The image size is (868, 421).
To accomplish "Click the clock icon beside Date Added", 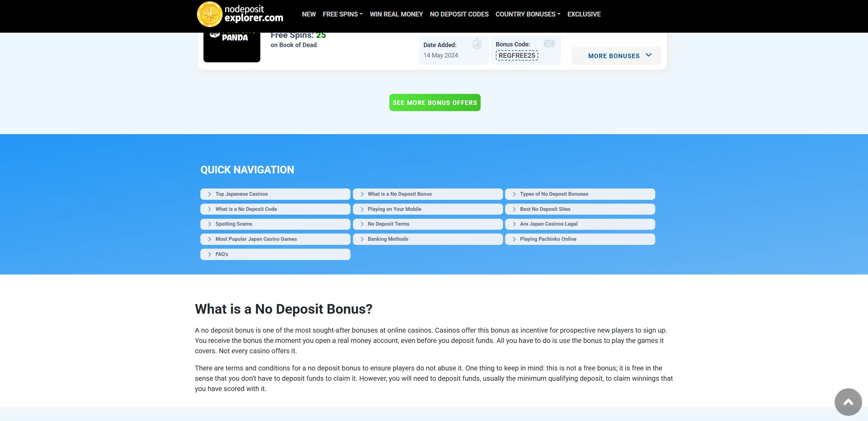I will pyautogui.click(x=477, y=44).
